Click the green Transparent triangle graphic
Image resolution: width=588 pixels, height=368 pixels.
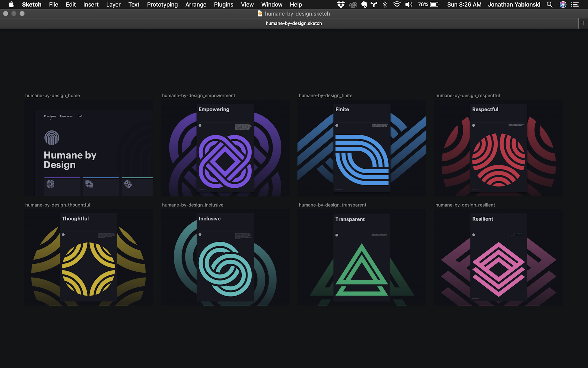(x=362, y=270)
